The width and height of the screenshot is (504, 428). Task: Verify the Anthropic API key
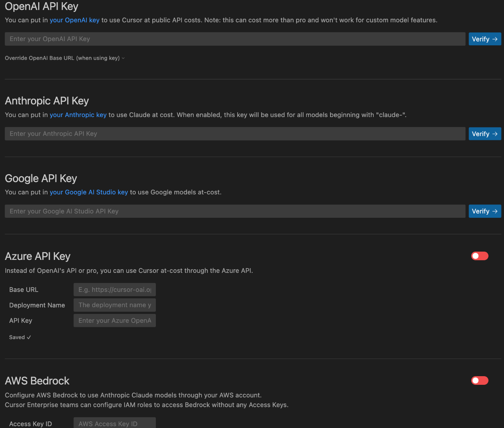pos(485,134)
